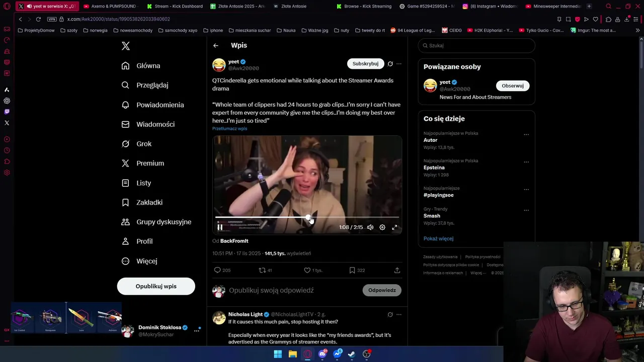The height and width of the screenshot is (362, 644).
Task: Open Grupy dyskusyjne communities
Action: click(x=156, y=222)
